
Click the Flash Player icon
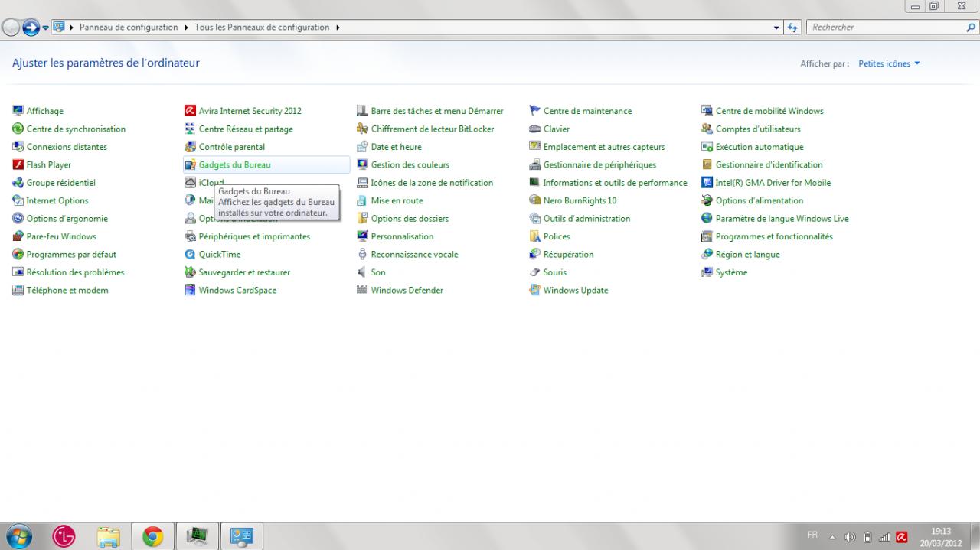18,164
